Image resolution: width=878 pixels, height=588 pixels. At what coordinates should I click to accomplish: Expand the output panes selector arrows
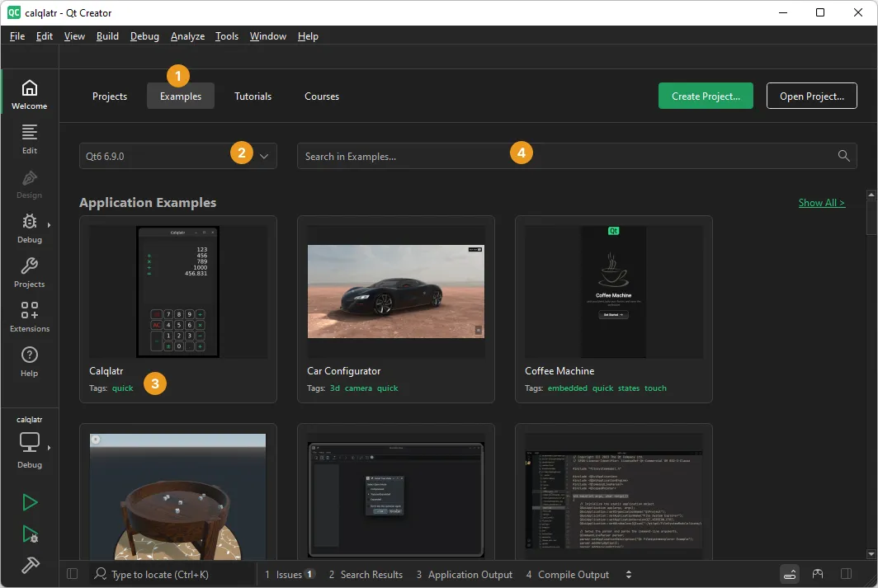tap(629, 575)
